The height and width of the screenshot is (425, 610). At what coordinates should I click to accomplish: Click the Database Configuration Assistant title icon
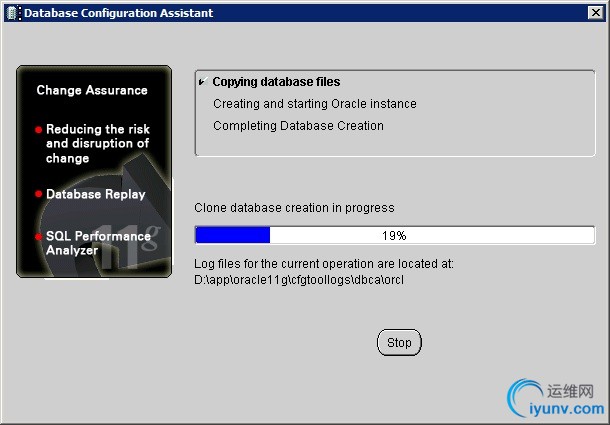tap(13, 13)
